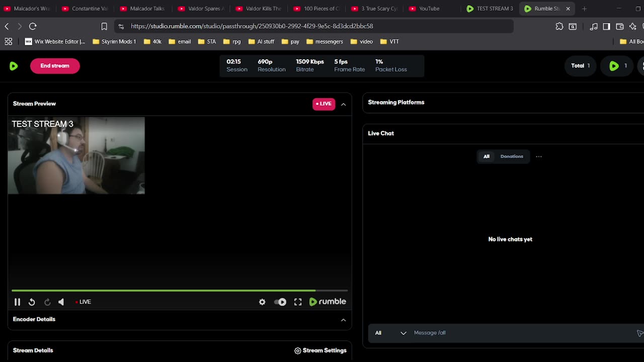Toggle the browser sidebar panel
644x362 pixels.
point(607,26)
